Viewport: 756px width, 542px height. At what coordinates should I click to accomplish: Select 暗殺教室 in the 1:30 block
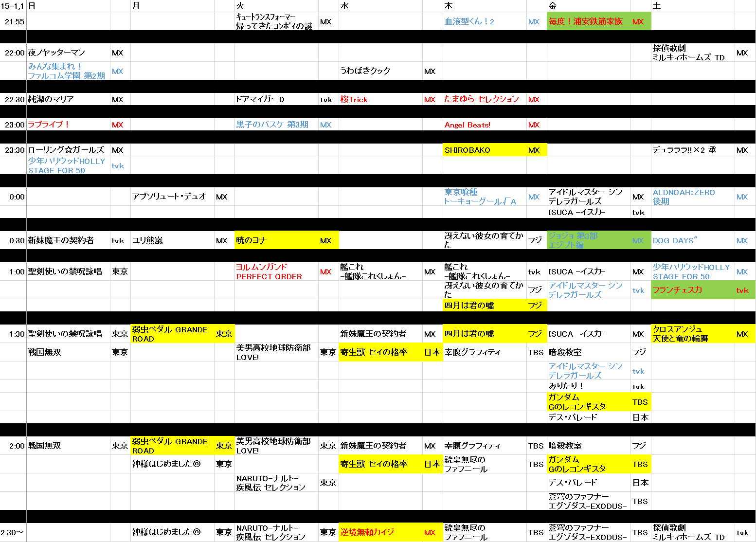[x=589, y=352]
